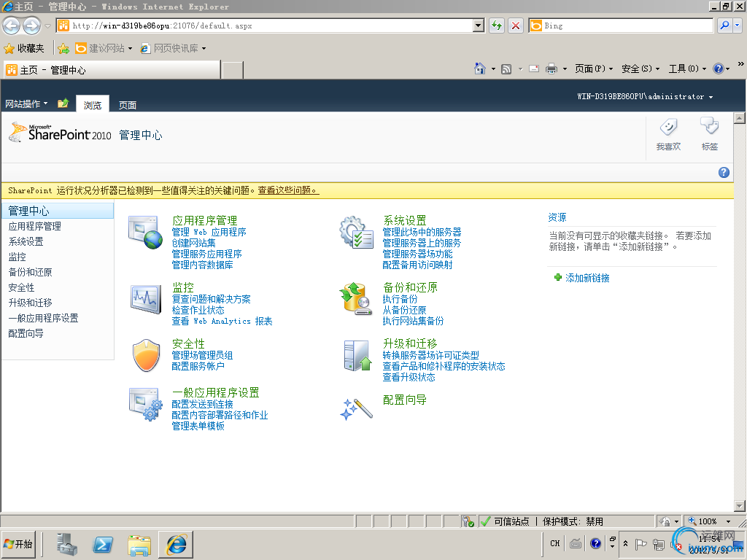The height and width of the screenshot is (560, 747).
Task: Switch to the 页面 ribbon tab
Action: click(x=127, y=105)
